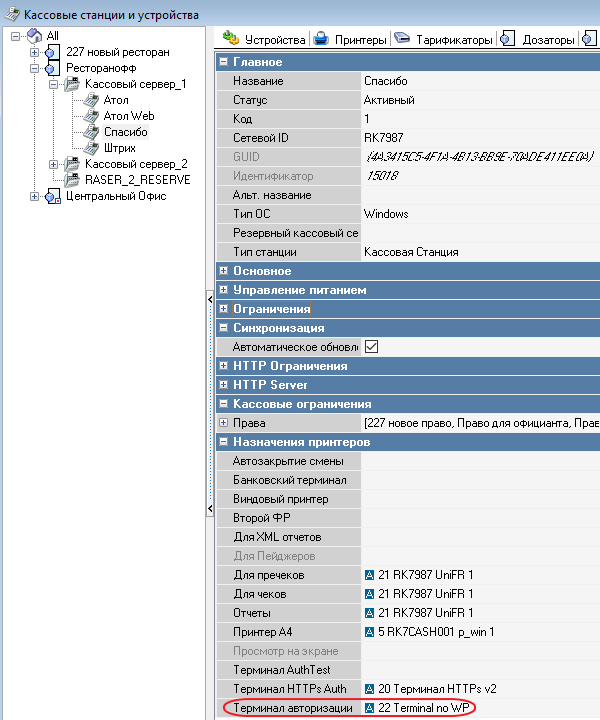Viewport: 600px width, 720px height.
Task: Open the Тарификаторы tab
Action: (444, 40)
